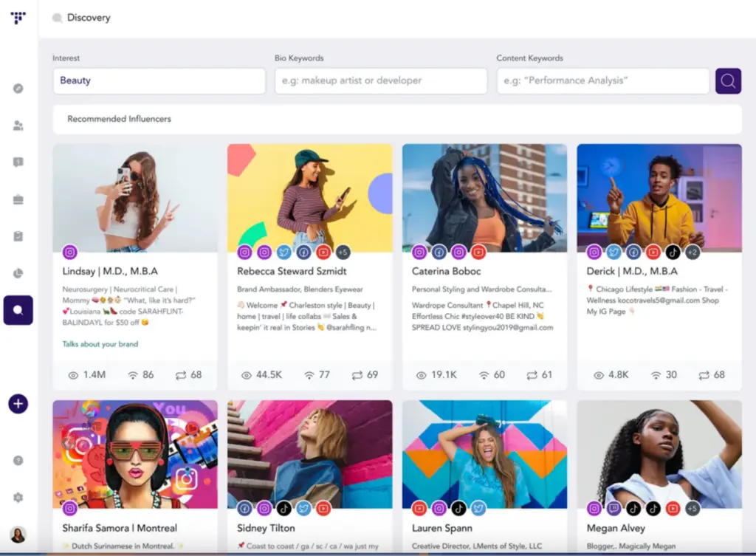Open the briefcase icon in sidebar
Viewport: 756px width, 556px height.
(18, 199)
